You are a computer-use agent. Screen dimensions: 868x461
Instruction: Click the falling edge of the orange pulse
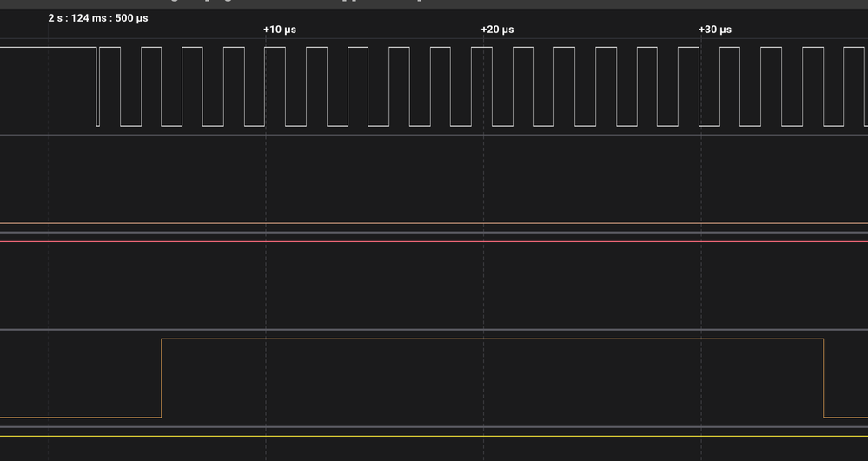[823, 378]
